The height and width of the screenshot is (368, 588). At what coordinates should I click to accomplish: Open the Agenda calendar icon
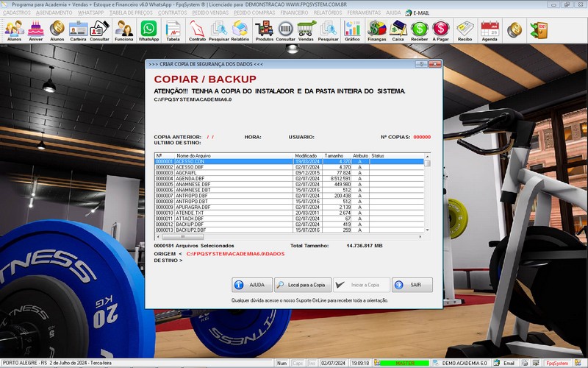(x=490, y=30)
